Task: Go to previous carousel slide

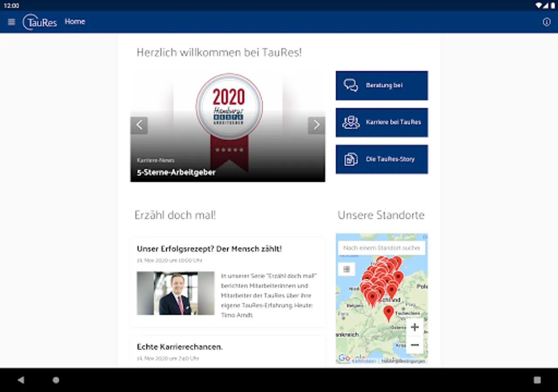Action: point(139,125)
